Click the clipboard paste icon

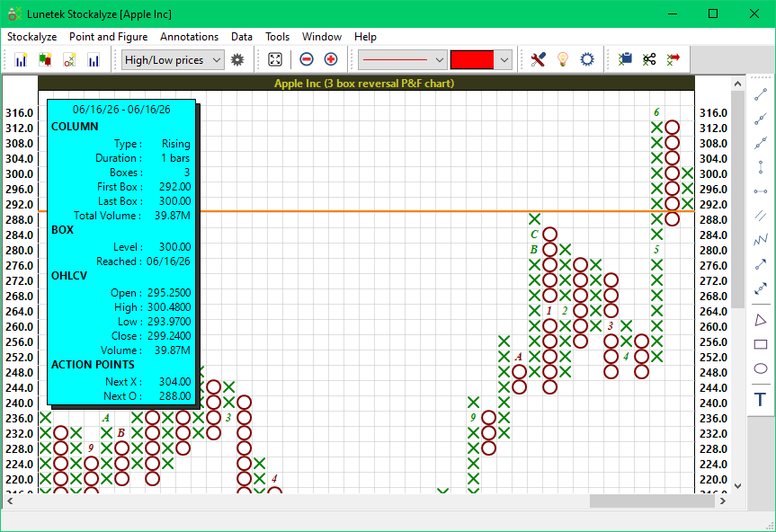(625, 60)
